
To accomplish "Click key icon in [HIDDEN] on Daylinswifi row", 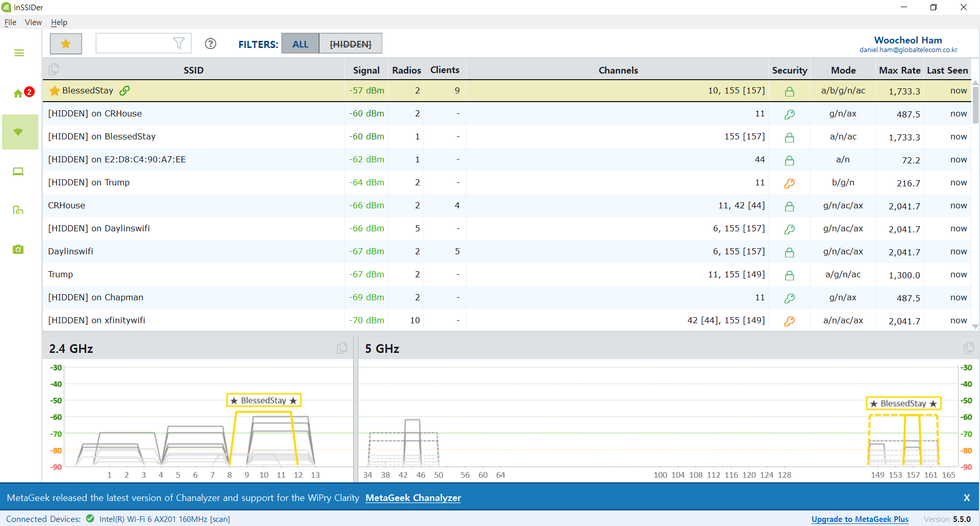I will click(790, 229).
